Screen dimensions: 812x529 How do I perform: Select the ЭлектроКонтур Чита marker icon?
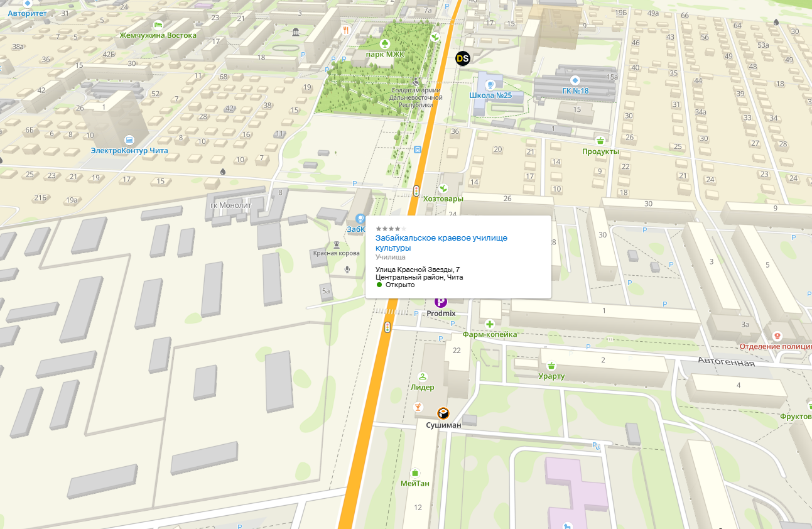(129, 139)
